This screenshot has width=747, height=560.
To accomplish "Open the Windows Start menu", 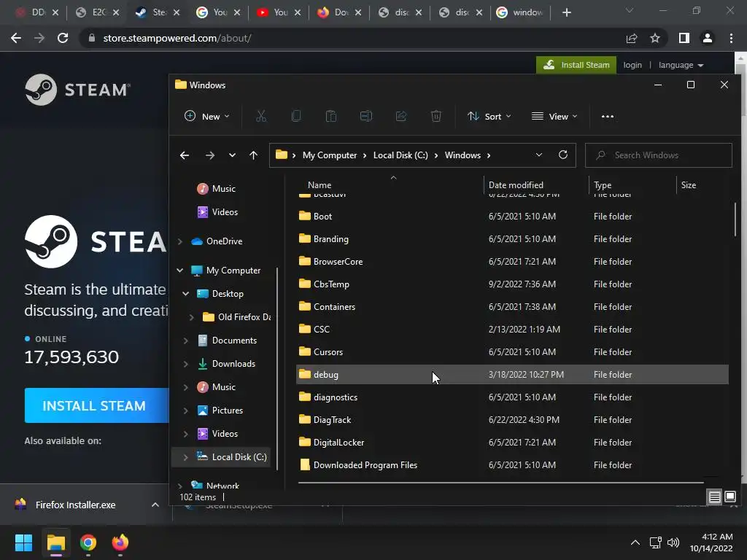I will pos(23,542).
